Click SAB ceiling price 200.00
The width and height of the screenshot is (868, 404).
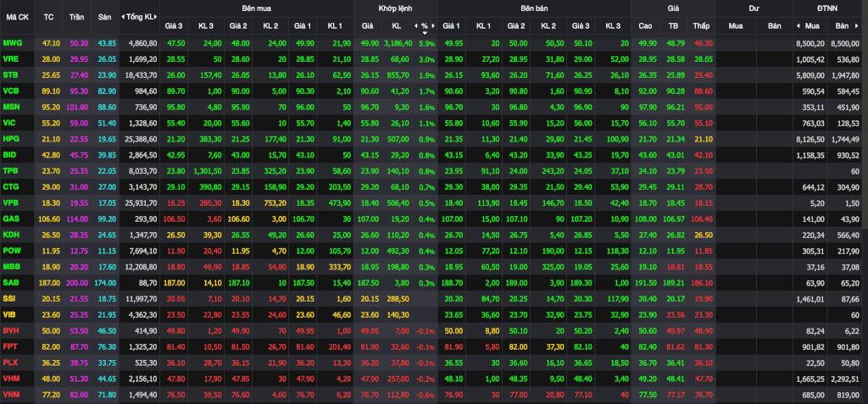77,283
